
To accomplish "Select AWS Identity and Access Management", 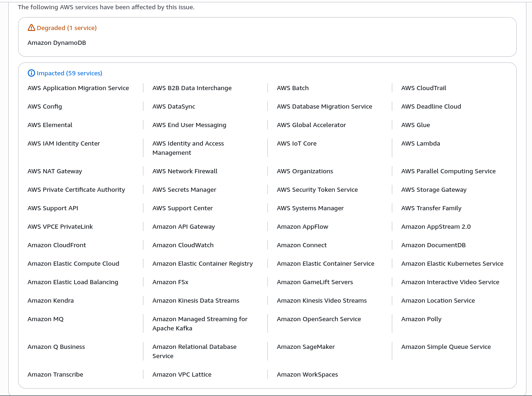I will click(188, 148).
